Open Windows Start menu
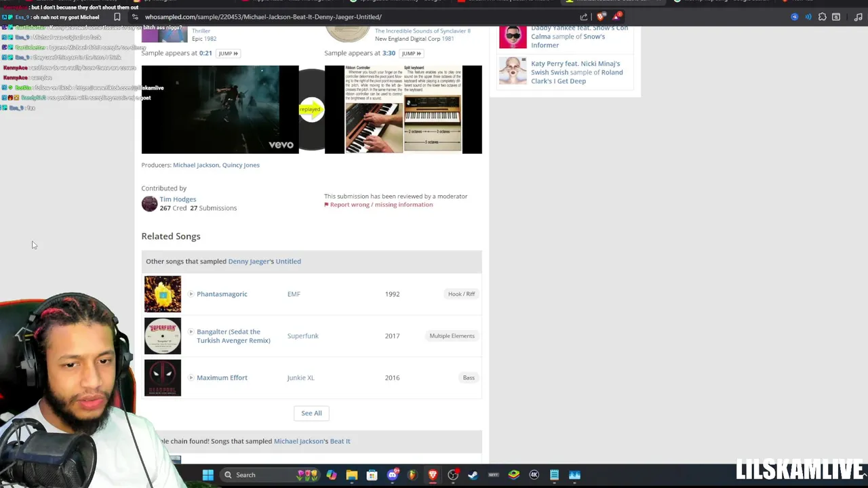The width and height of the screenshot is (868, 488). tap(208, 474)
